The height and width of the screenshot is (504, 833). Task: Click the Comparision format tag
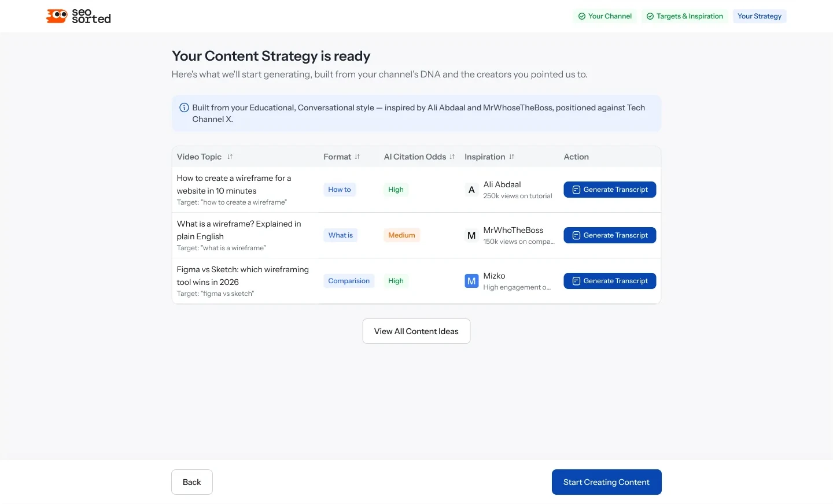click(349, 281)
